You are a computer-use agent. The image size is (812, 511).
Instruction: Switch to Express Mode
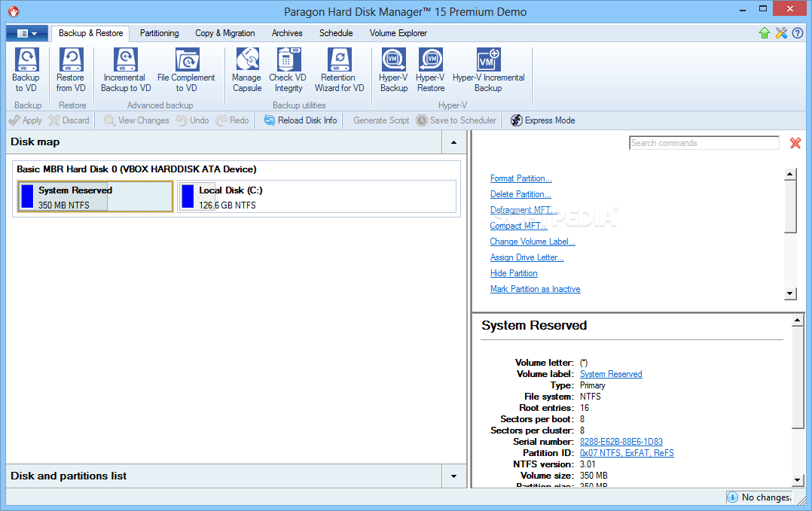coord(542,120)
